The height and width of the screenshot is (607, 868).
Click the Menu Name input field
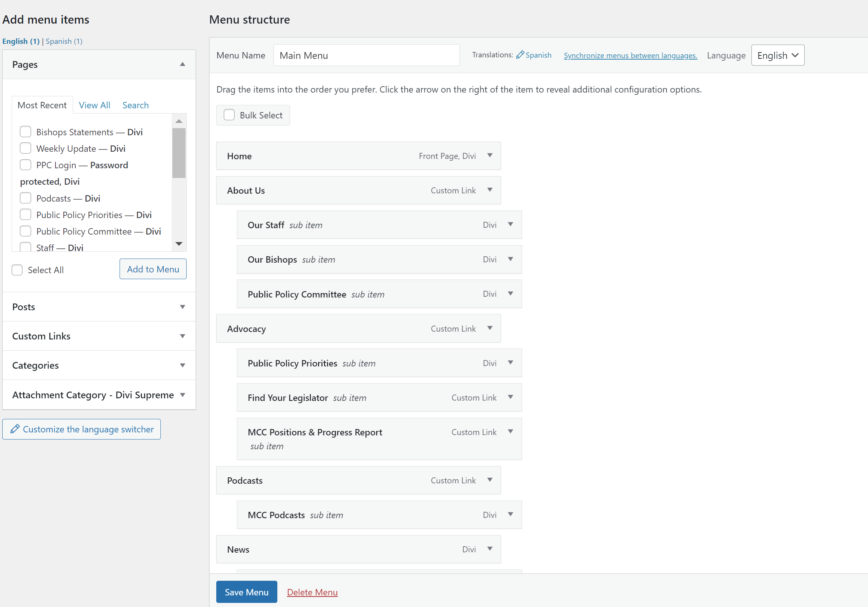point(366,55)
